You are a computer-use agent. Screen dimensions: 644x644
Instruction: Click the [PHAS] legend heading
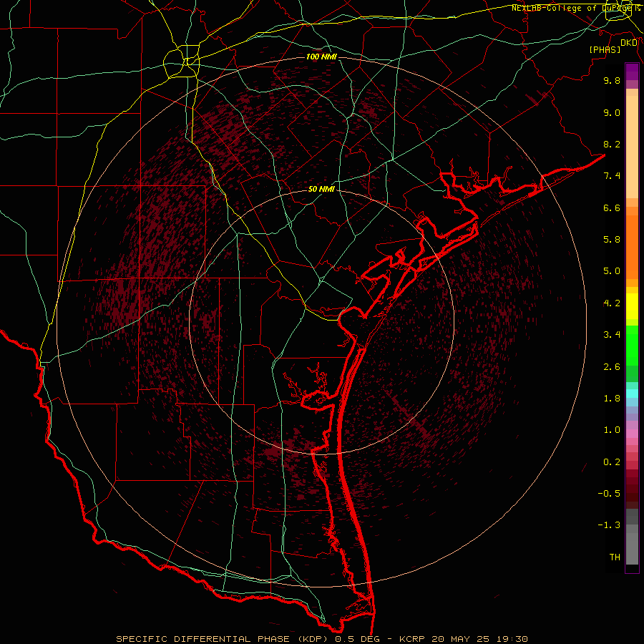[x=605, y=49]
